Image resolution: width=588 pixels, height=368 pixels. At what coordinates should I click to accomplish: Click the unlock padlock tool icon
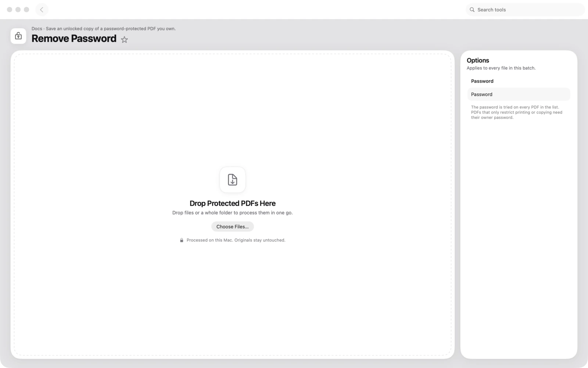[18, 36]
